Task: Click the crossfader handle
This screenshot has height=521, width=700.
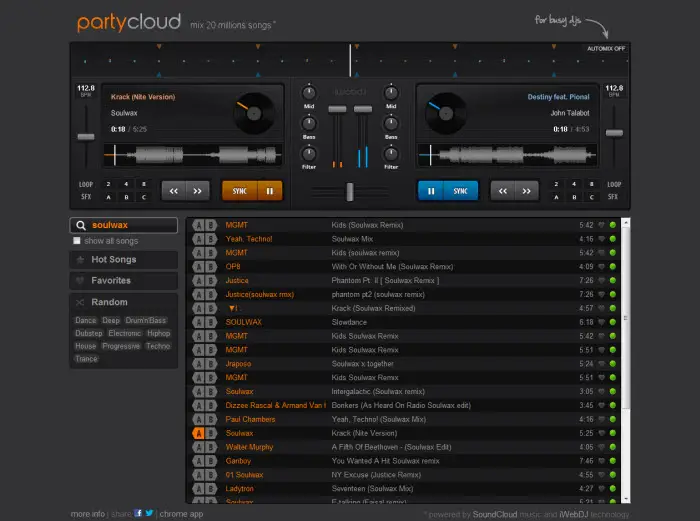Action: pos(350,192)
